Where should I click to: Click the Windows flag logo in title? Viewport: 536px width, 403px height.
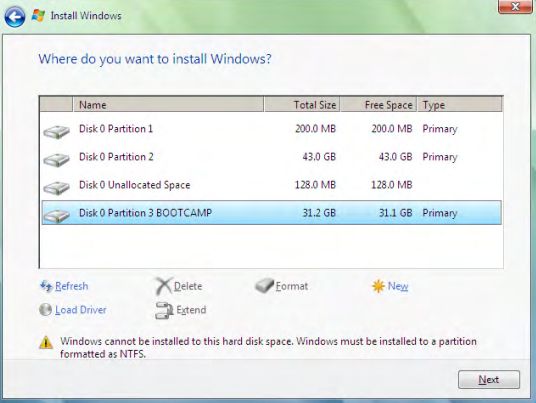pyautogui.click(x=38, y=16)
